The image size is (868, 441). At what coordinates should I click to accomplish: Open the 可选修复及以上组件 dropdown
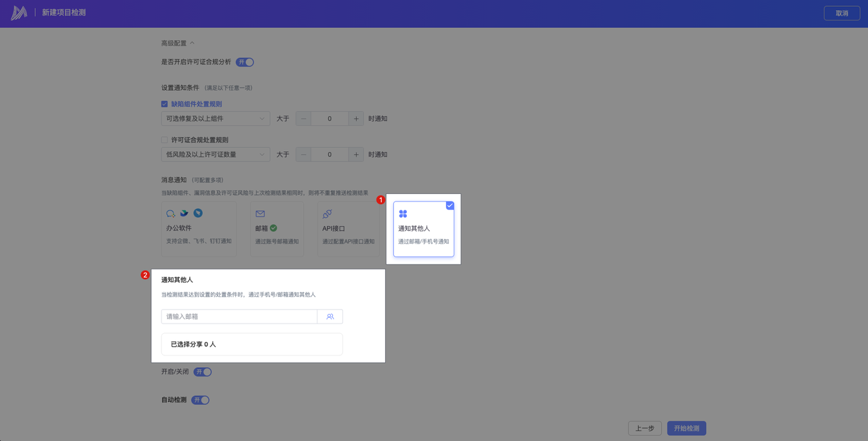point(216,119)
